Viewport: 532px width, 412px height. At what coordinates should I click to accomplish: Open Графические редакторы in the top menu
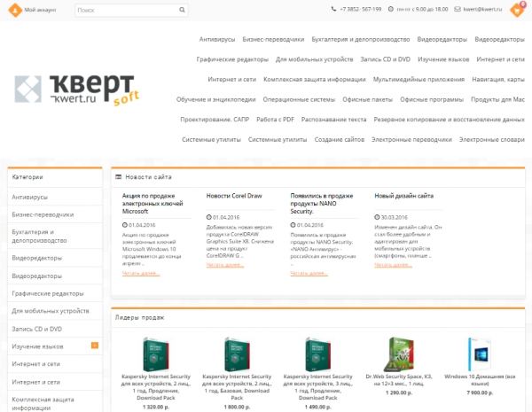coord(232,59)
